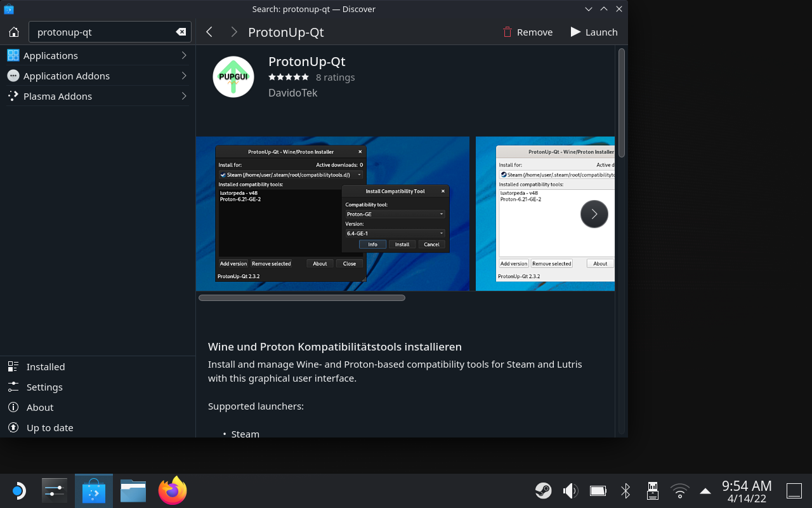Click the horizontal screenshot scrollbar
The image size is (812, 508).
[302, 298]
